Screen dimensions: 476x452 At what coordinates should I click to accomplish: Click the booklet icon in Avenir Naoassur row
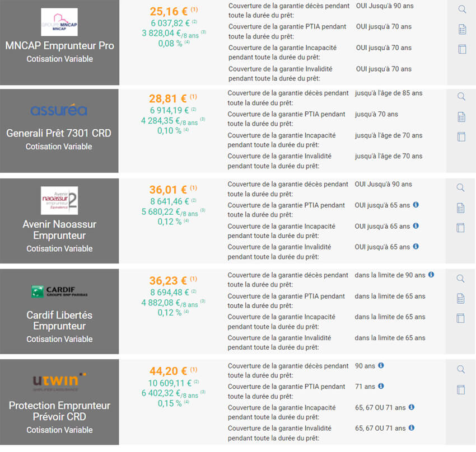(x=462, y=227)
